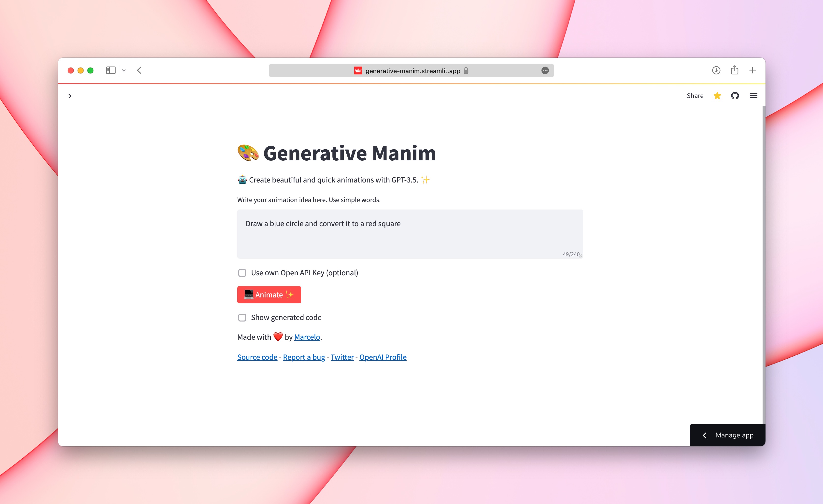This screenshot has width=823, height=504.
Task: Click Share in the app header
Action: pyautogui.click(x=695, y=96)
